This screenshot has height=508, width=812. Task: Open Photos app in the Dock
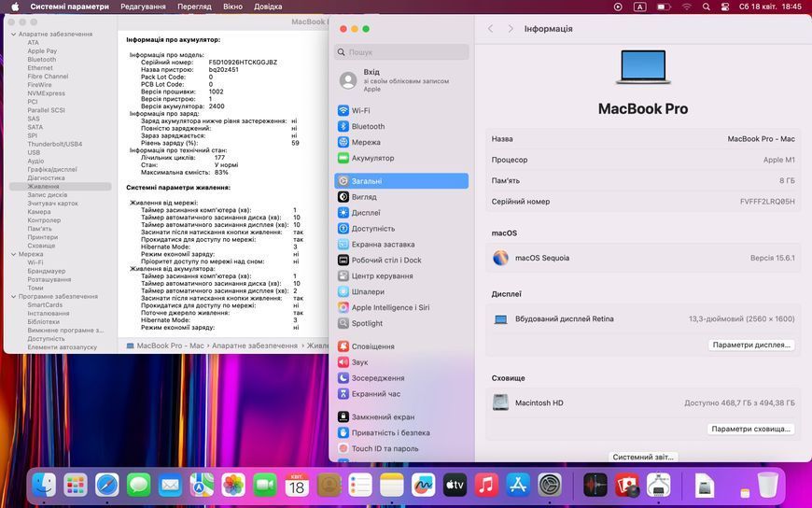click(233, 486)
